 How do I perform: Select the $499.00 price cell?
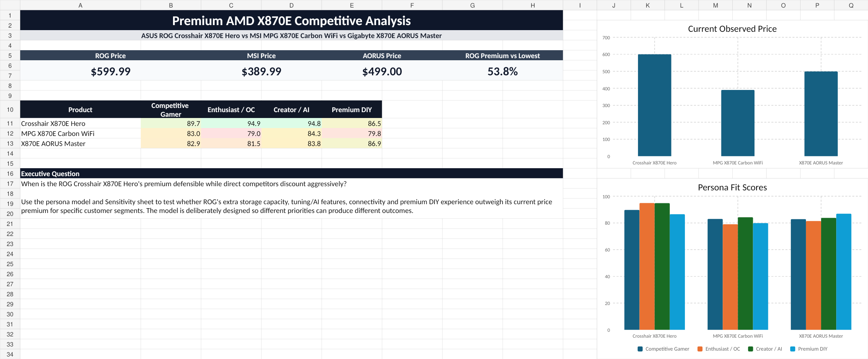[x=382, y=71]
